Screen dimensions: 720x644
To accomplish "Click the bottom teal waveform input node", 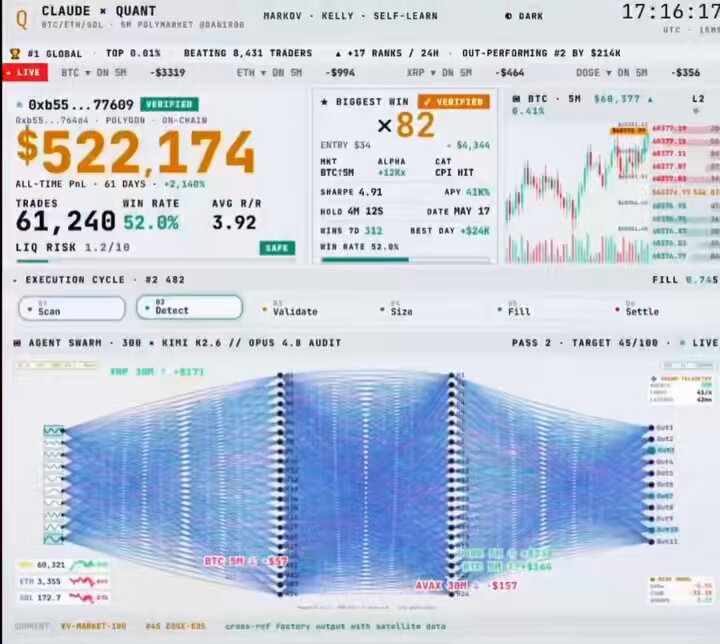I will coord(54,538).
